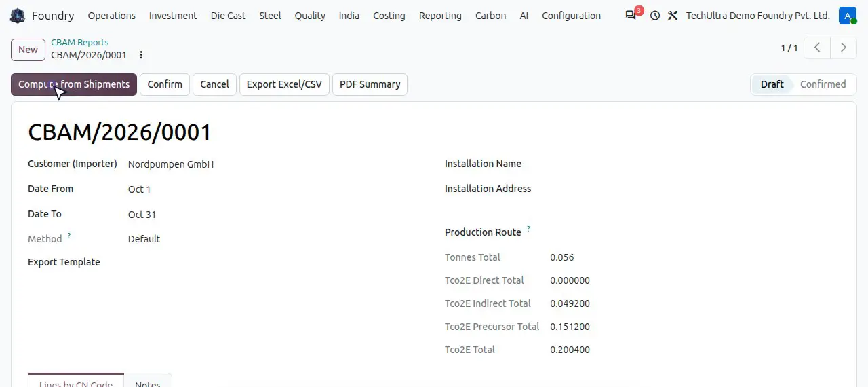
Task: Open the Quality menu
Action: point(310,16)
